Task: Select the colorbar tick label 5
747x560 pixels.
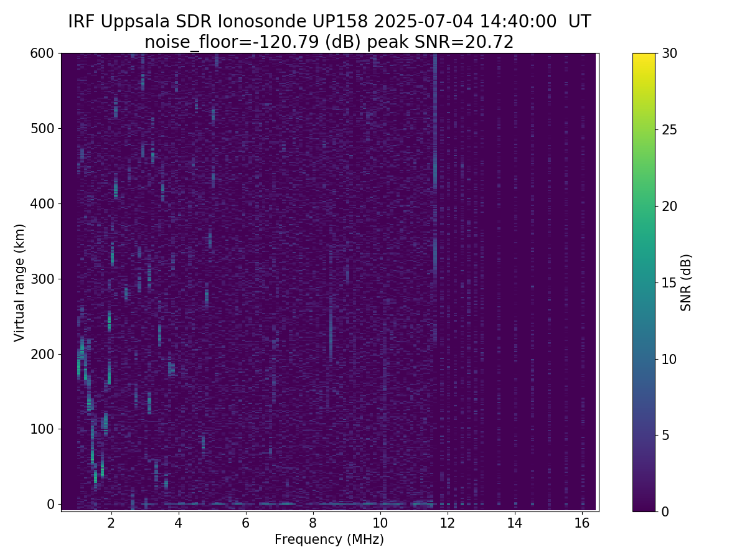Action: tap(665, 436)
